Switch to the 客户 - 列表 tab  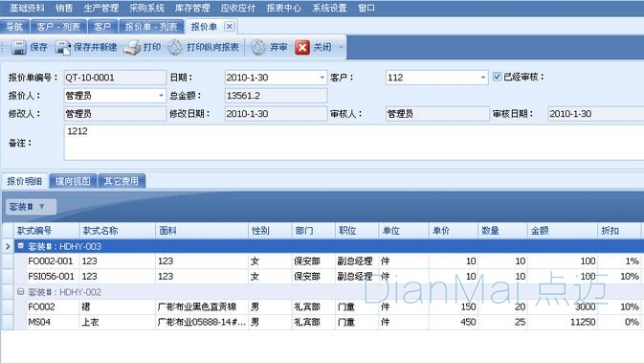pyautogui.click(x=58, y=27)
